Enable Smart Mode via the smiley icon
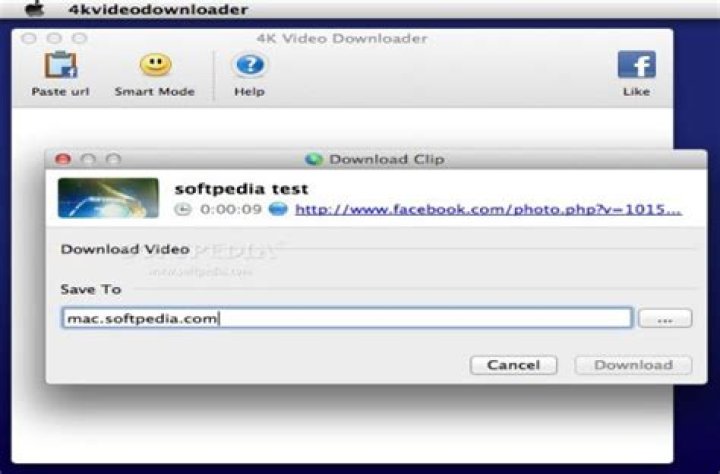Viewport: 720px width, 474px height. [155, 65]
